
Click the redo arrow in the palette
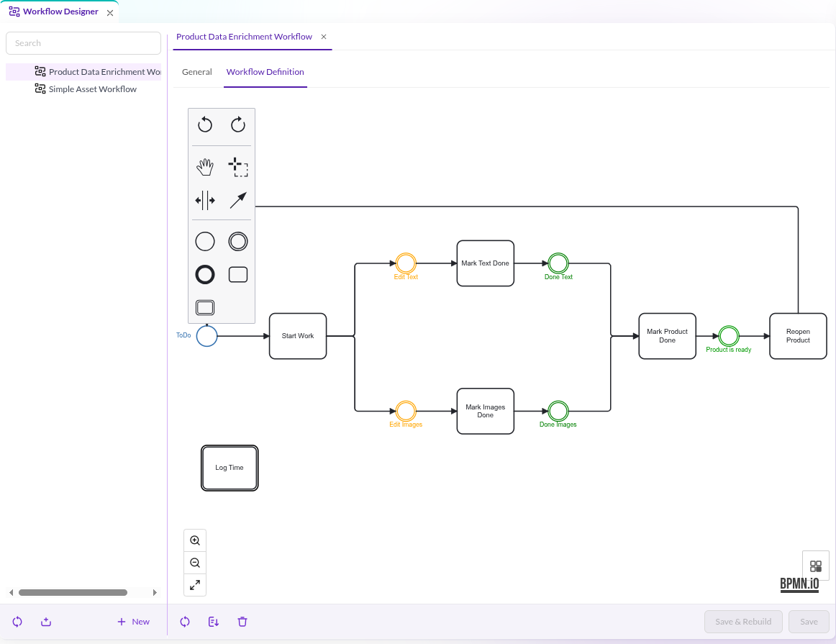click(x=238, y=124)
